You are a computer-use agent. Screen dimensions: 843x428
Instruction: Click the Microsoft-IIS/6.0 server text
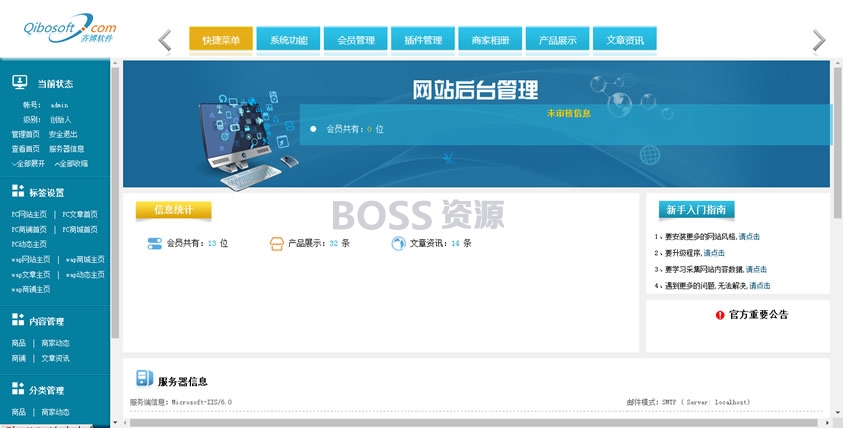[202, 402]
